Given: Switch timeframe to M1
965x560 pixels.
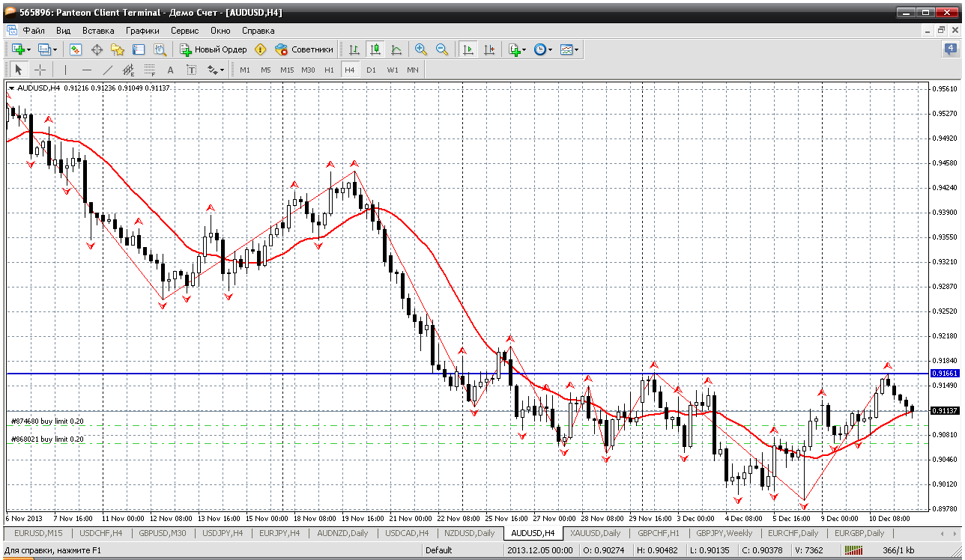Looking at the screenshot, I should (245, 70).
